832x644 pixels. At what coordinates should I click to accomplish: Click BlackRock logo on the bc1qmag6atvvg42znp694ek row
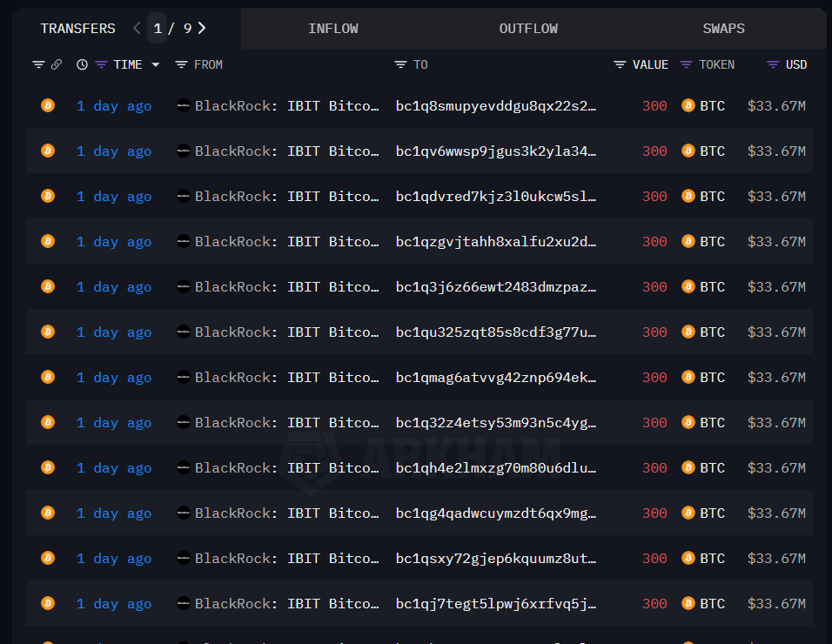tap(183, 377)
